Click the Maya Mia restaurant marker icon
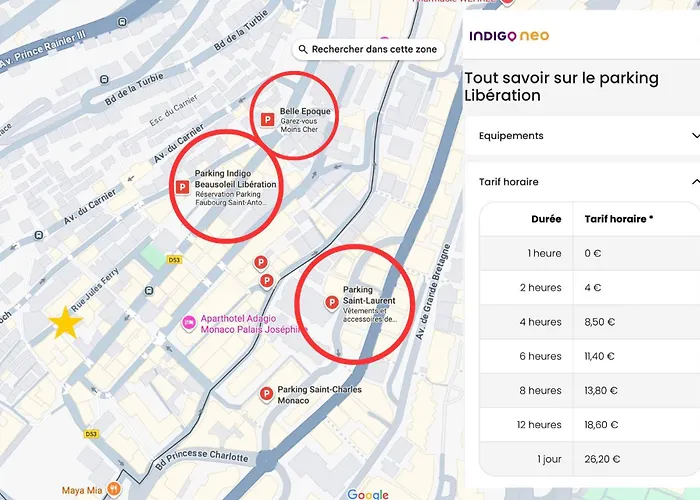 pos(114,489)
